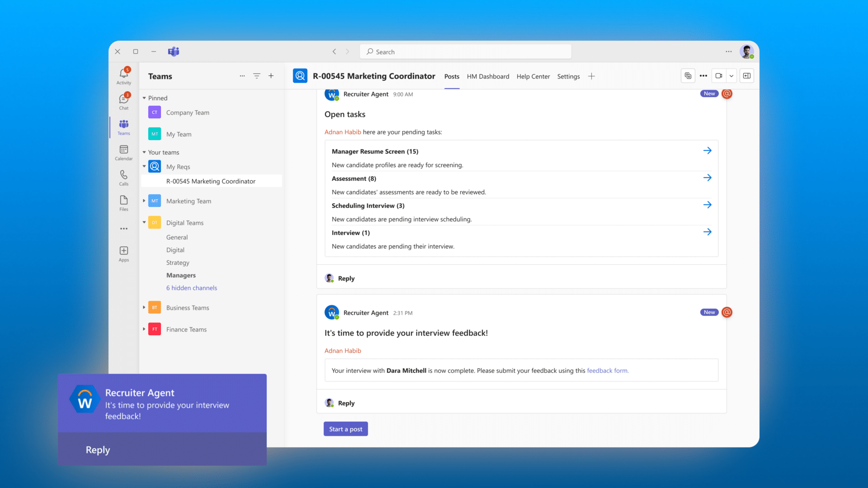Switch to Chat from the sidebar
Screen dimensions: 868x488
click(x=123, y=101)
